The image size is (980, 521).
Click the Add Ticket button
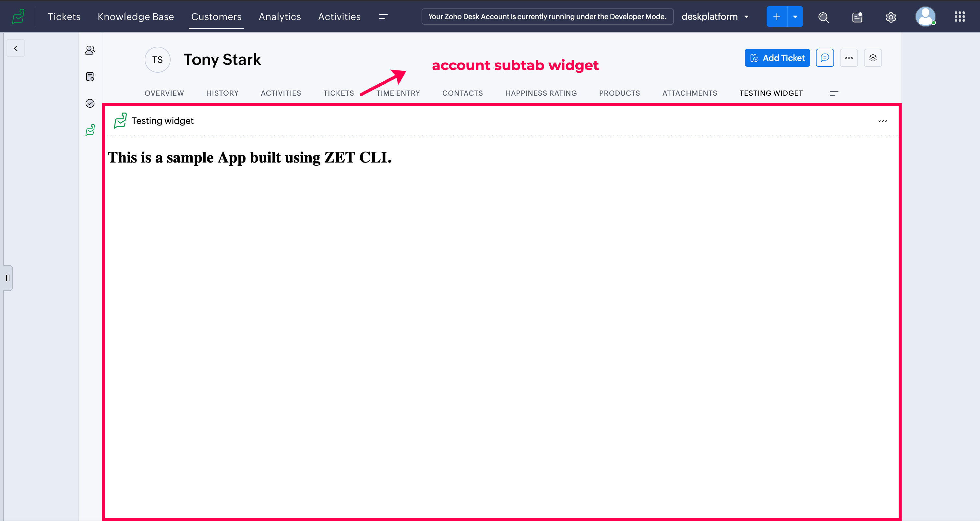[777, 57]
